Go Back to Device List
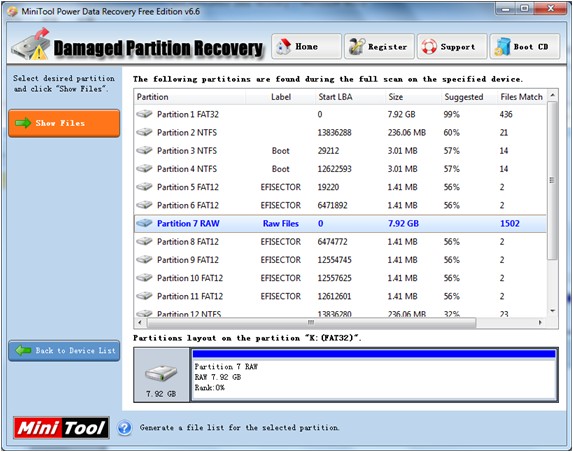The height and width of the screenshot is (452, 573). pos(64,351)
